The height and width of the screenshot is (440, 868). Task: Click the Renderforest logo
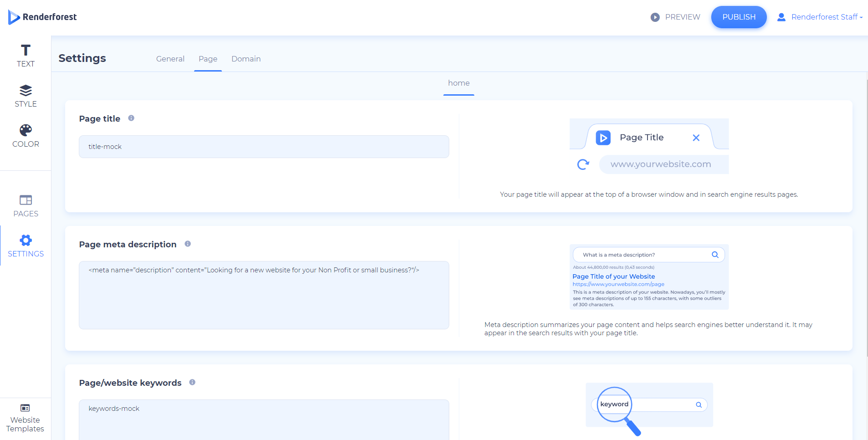pyautogui.click(x=42, y=17)
